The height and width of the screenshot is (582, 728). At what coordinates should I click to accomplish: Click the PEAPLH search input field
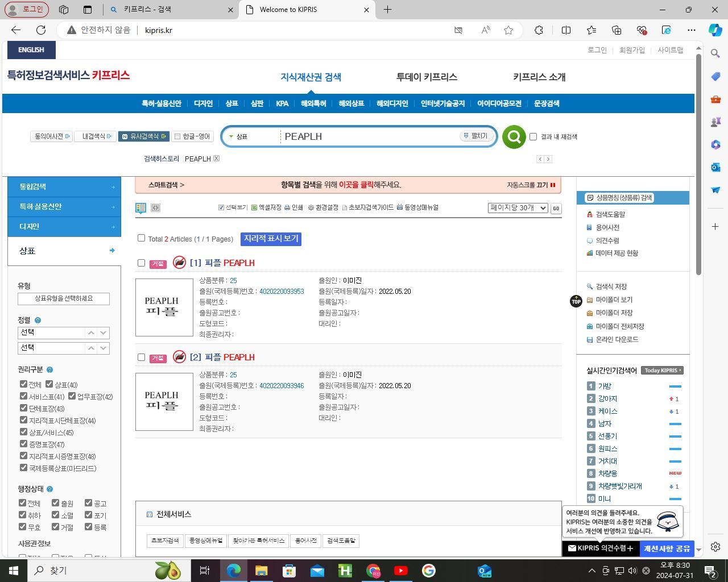[370, 136]
